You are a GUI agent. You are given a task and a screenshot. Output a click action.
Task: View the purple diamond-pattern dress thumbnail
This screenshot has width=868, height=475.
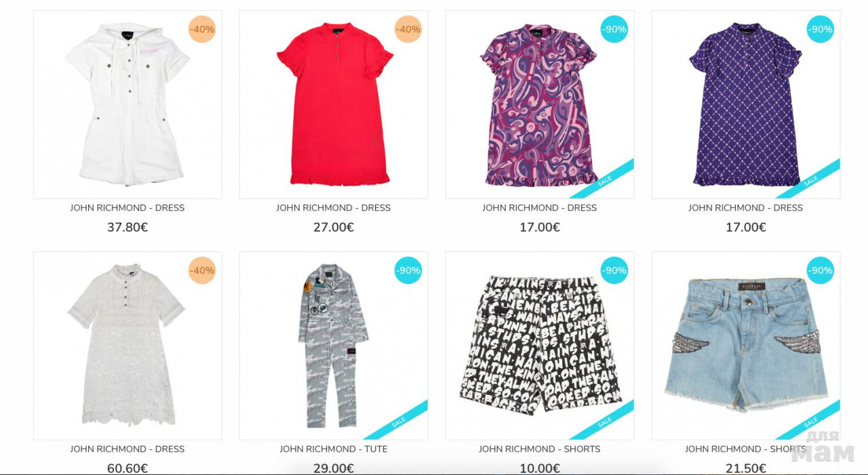pyautogui.click(x=746, y=104)
